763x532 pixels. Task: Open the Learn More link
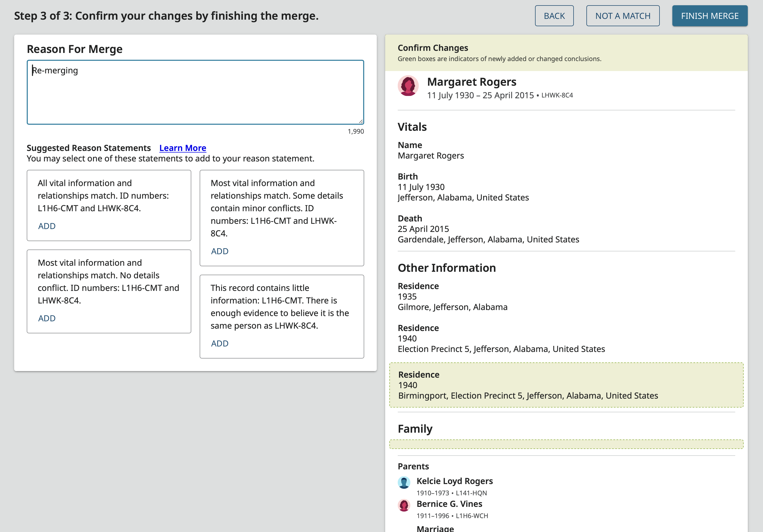pyautogui.click(x=182, y=148)
